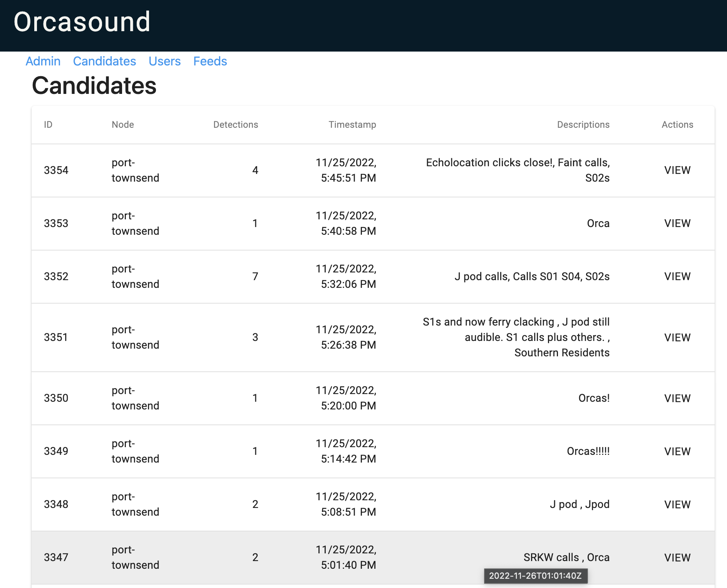Select the ID cell 3351
Screen dimensions: 727x588
(56, 337)
